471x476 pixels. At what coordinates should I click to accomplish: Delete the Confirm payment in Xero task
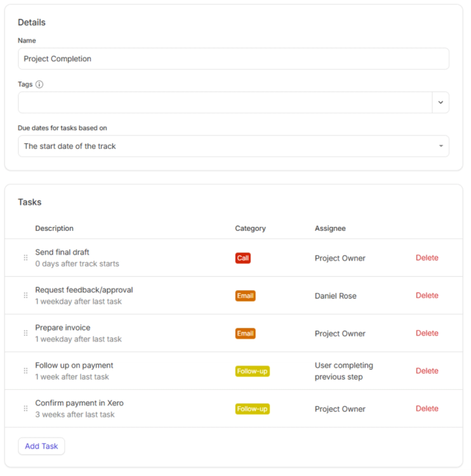(427, 409)
